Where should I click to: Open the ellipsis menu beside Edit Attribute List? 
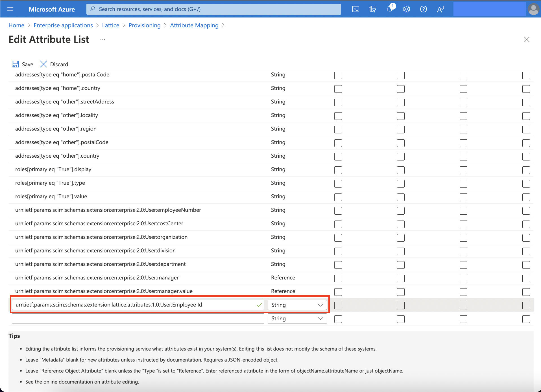(x=102, y=39)
